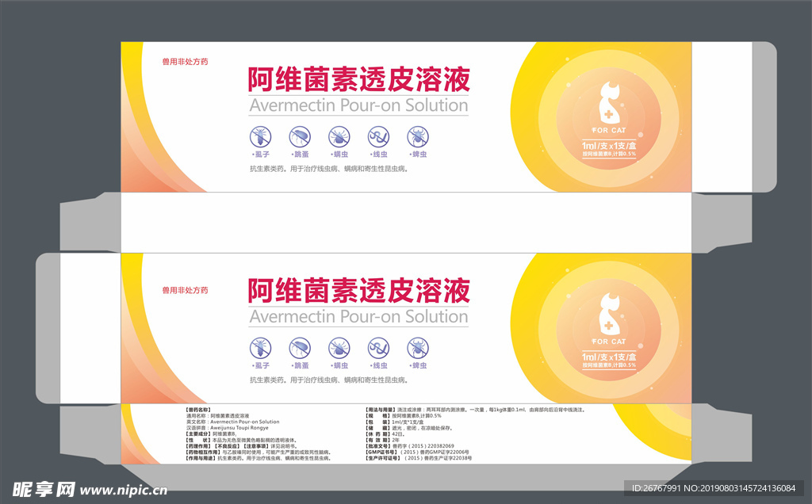Click the flea (跳蚤) icon on upper panel
Viewport: 812px width, 504px height.
299,137
